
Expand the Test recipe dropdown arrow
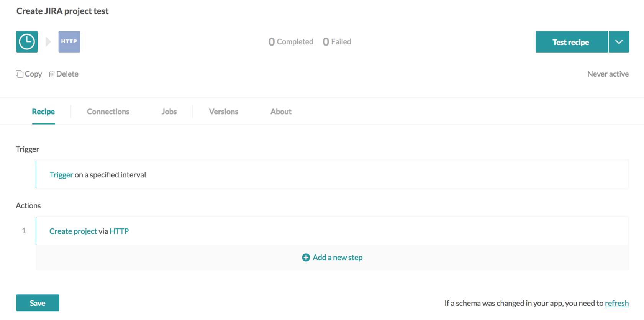click(x=619, y=42)
